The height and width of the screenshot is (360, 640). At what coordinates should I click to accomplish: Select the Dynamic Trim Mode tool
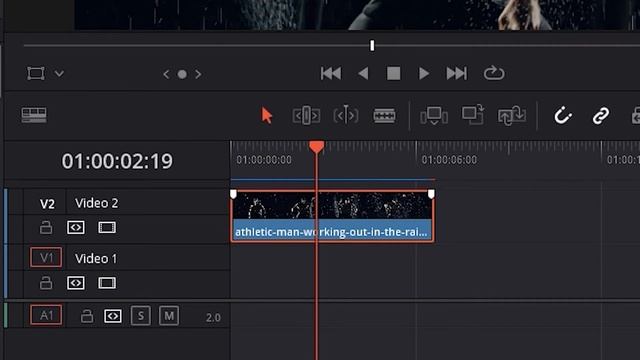tap(346, 116)
